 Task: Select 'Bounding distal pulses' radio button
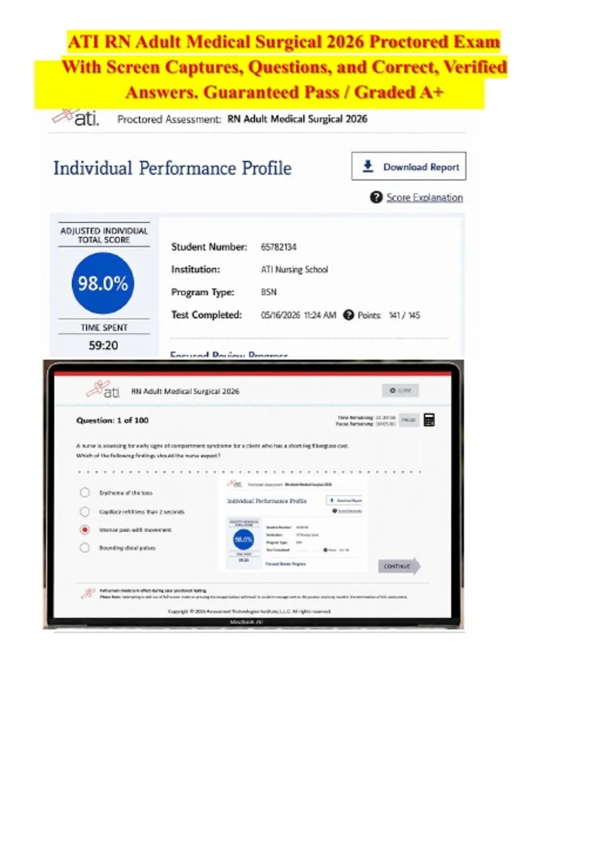(85, 547)
